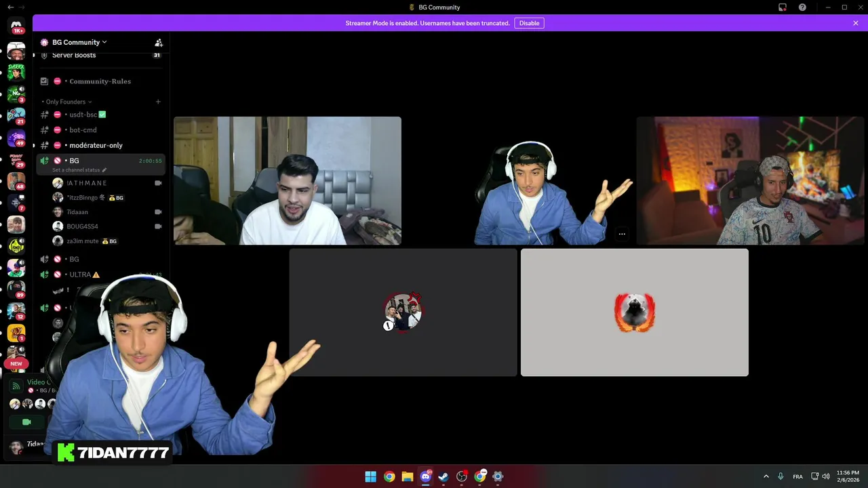Click the NEW unread indicator in server list
The width and height of the screenshot is (868, 488).
[16, 364]
